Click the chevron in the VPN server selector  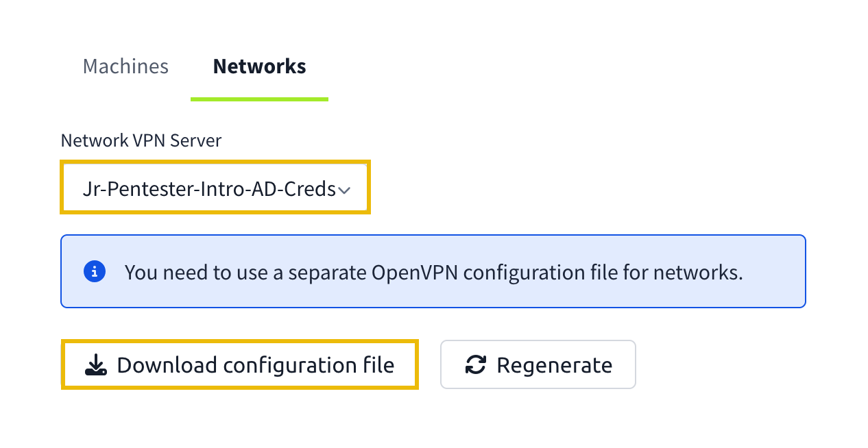[344, 190]
